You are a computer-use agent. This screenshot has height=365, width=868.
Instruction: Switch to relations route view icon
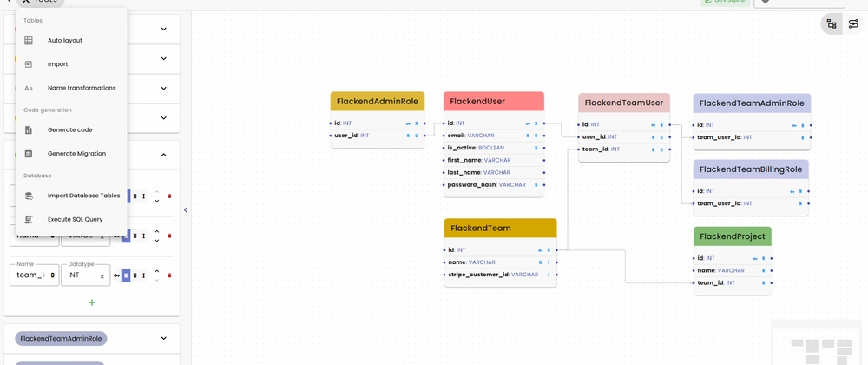click(x=853, y=23)
